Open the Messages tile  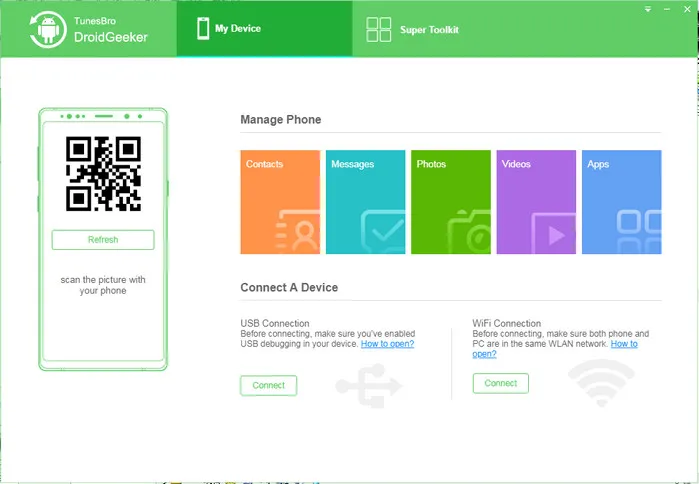[x=366, y=202]
